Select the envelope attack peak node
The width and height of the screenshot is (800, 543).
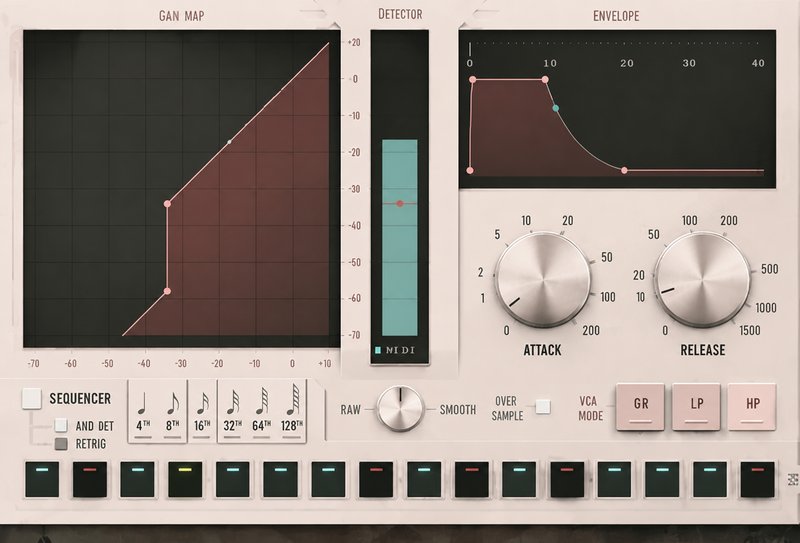pyautogui.click(x=473, y=80)
